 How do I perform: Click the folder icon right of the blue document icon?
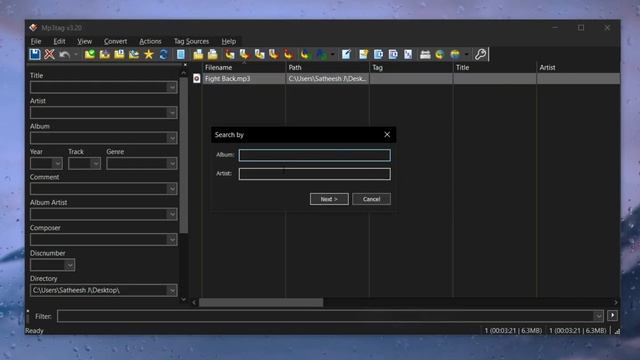198,54
